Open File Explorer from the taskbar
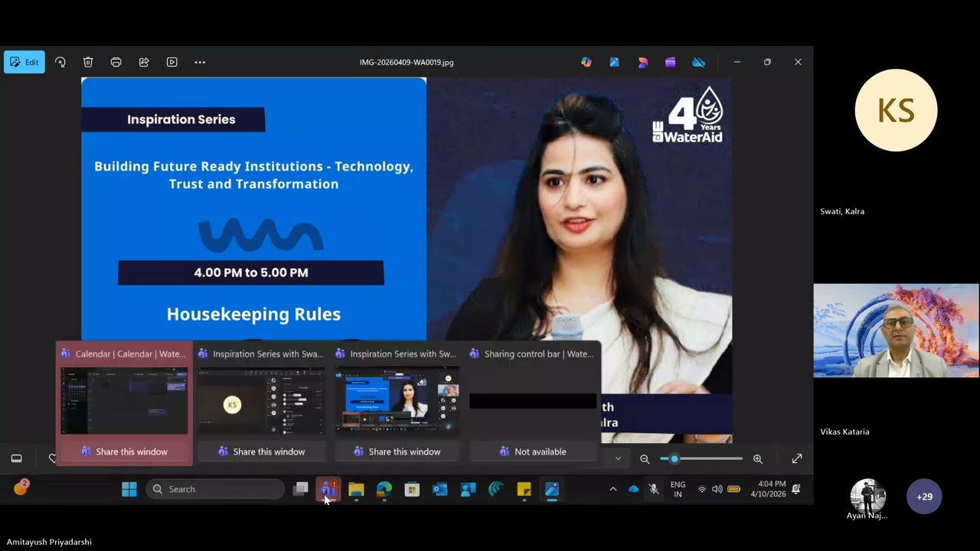 [x=356, y=489]
